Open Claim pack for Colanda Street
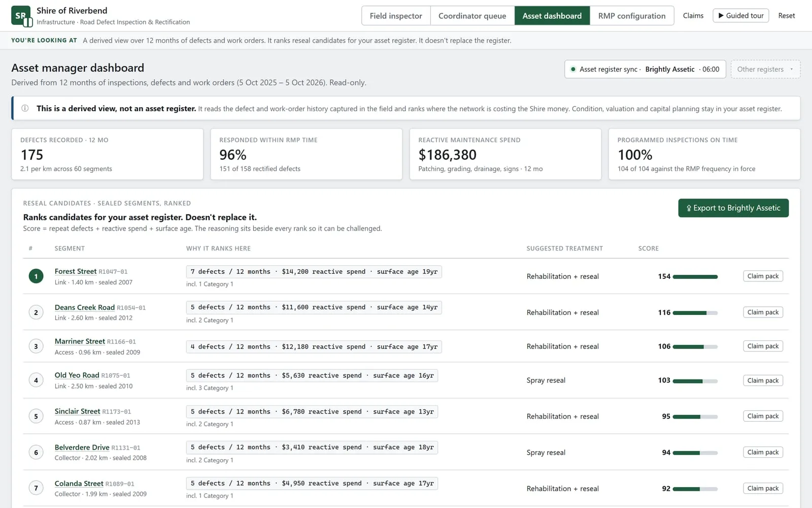The image size is (812, 508). point(763,488)
